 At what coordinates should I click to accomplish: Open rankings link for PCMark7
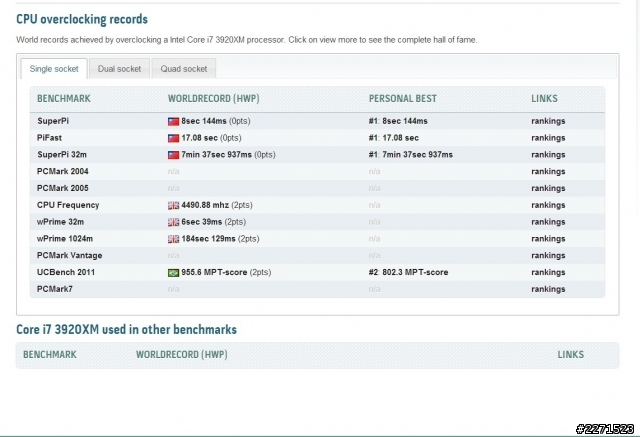point(548,289)
